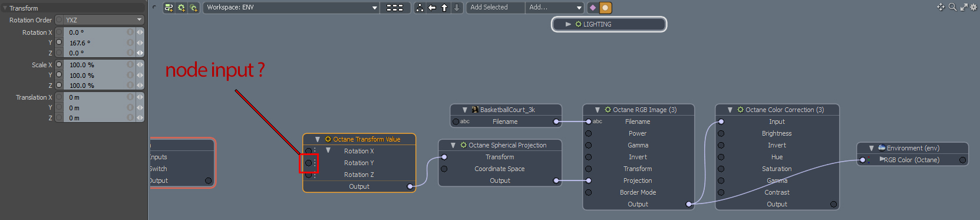
Task: Click the hierarchy tree icon in toolbar
Action: click(x=420, y=8)
